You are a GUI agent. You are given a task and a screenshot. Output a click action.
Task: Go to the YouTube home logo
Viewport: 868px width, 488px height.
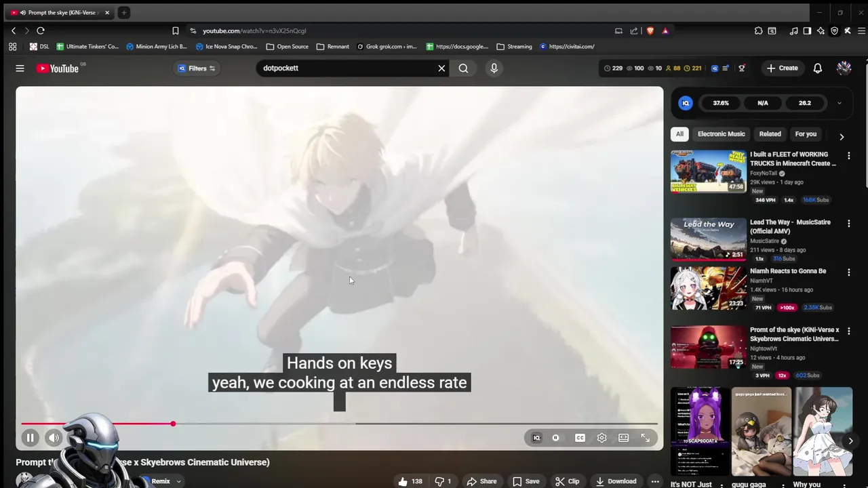[x=58, y=68]
